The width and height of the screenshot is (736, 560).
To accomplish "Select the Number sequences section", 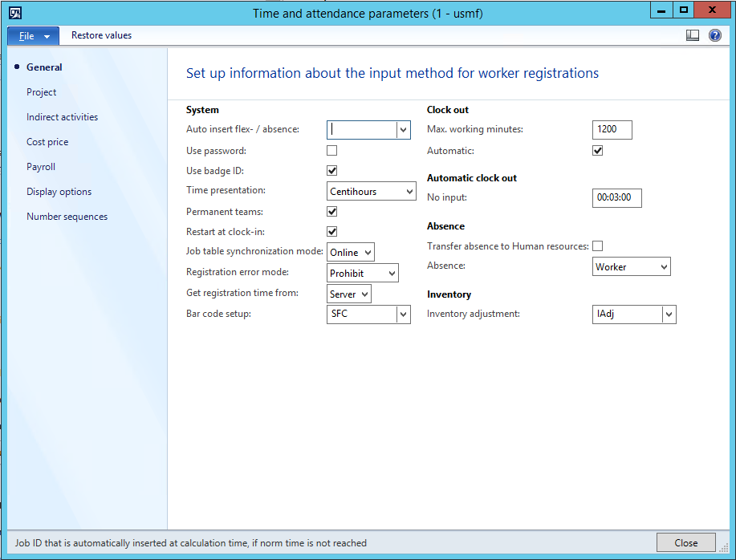I will 67,217.
